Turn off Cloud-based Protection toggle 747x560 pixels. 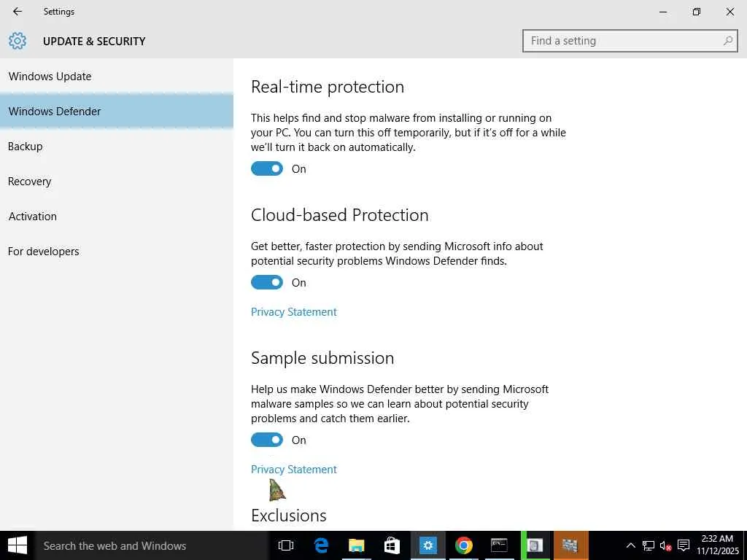click(267, 282)
